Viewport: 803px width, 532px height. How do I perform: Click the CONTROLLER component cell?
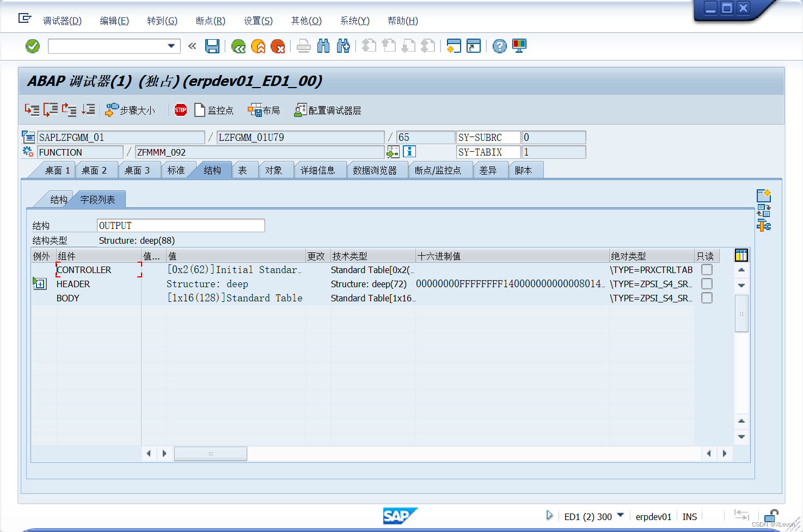[x=99, y=270]
